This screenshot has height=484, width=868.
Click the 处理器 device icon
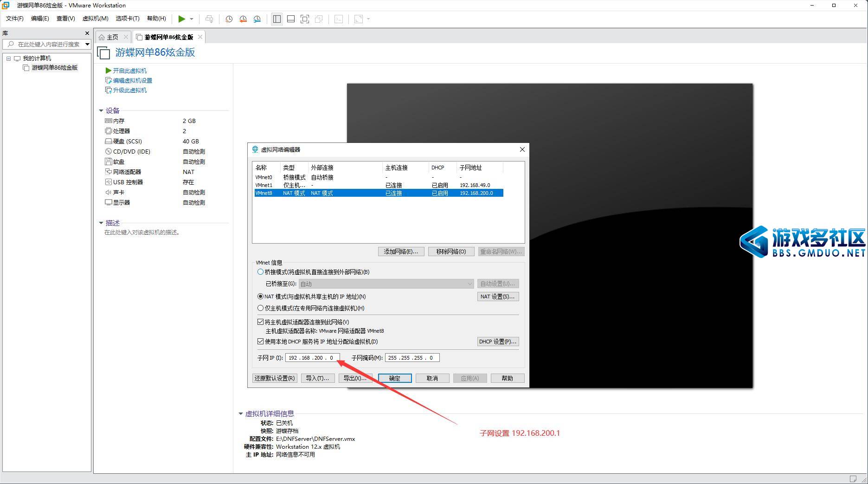(108, 131)
